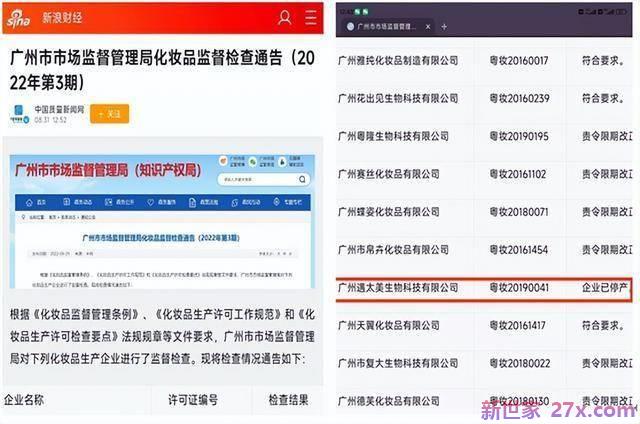Select 责令限期改 result for 广州蝶姿化妆品
The image size is (640, 424).
point(607,212)
